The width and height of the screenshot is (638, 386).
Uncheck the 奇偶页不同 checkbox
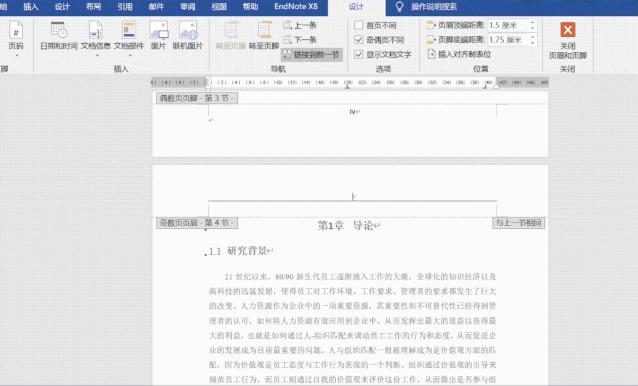pyautogui.click(x=358, y=40)
